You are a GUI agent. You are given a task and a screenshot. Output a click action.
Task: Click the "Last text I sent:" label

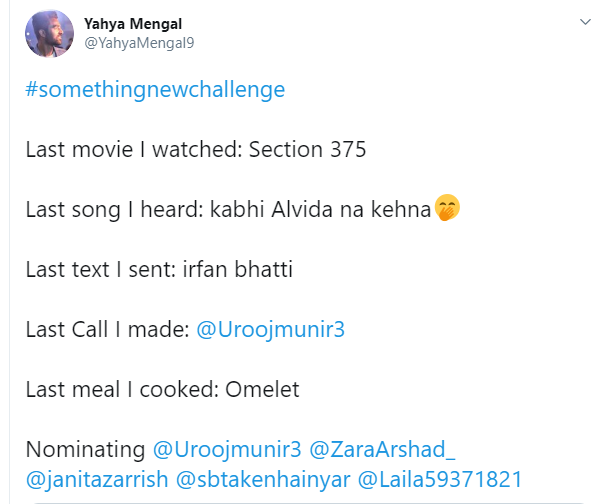pyautogui.click(x=104, y=270)
